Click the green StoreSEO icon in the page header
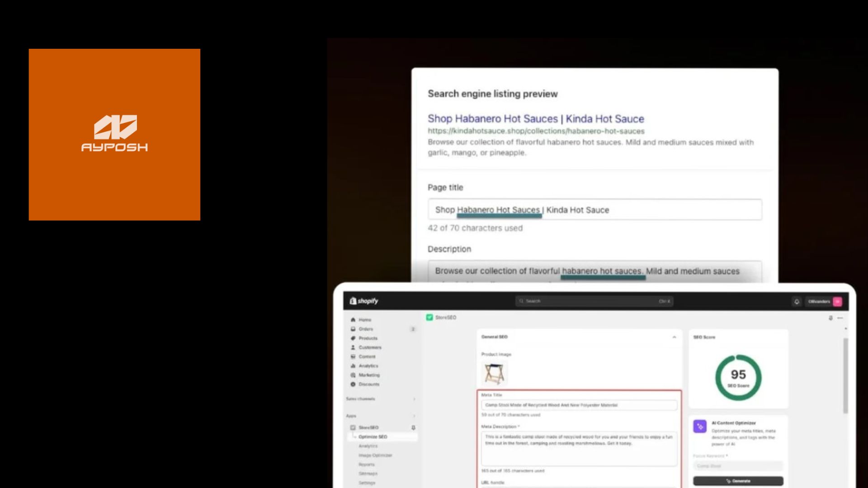Screen dimensions: 868x488 pos(429,318)
